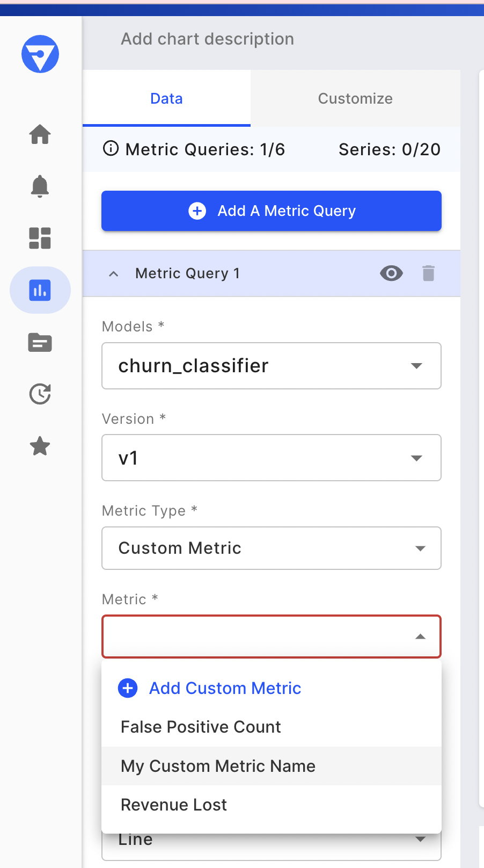Switch to the Customize tab
The width and height of the screenshot is (484, 868).
tap(355, 98)
